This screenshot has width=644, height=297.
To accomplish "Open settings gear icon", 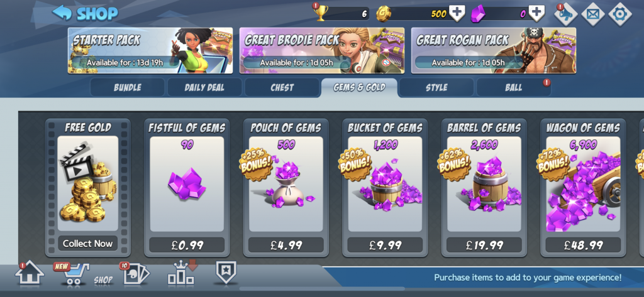I will [x=619, y=14].
